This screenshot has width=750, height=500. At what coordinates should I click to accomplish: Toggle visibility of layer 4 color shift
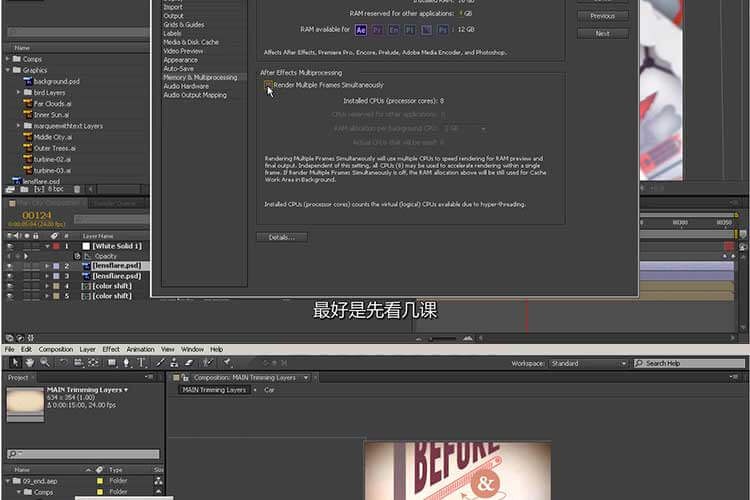click(10, 286)
